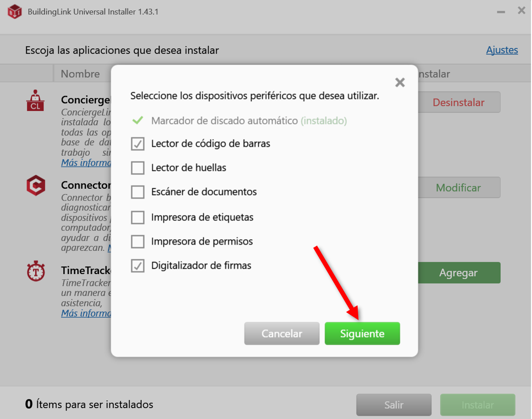This screenshot has height=419, width=532.
Task: Close the peripheral devices dialog
Action: [x=400, y=82]
